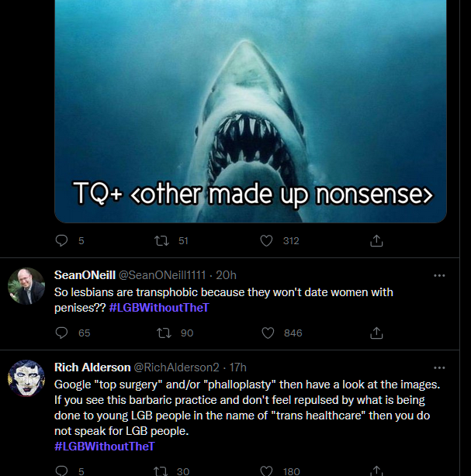
Task: Reply to Rich Alderson's tweet
Action: pos(62,470)
